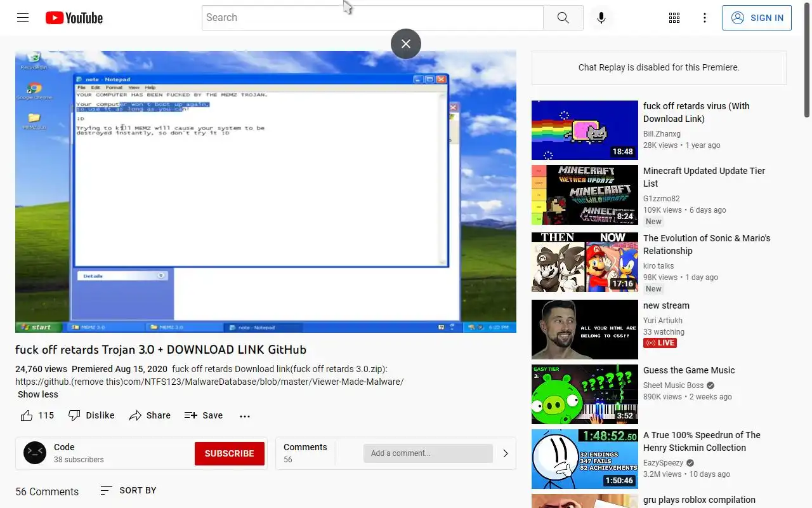Click the 'Premiered Aug 15, 2020' text

(x=119, y=369)
